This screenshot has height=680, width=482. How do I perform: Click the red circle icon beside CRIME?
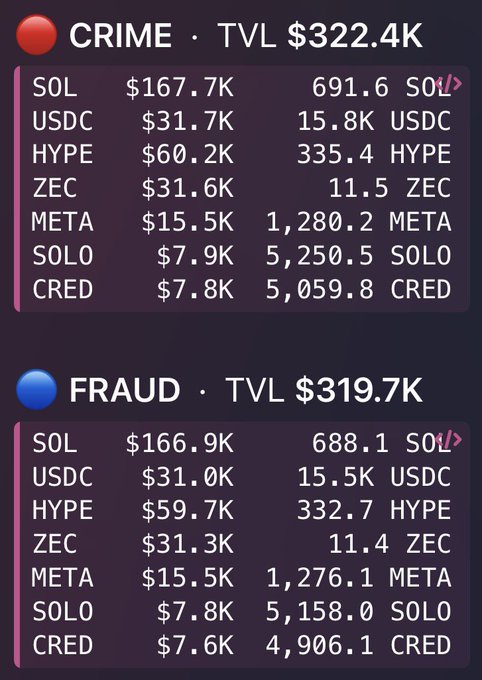pos(36,35)
